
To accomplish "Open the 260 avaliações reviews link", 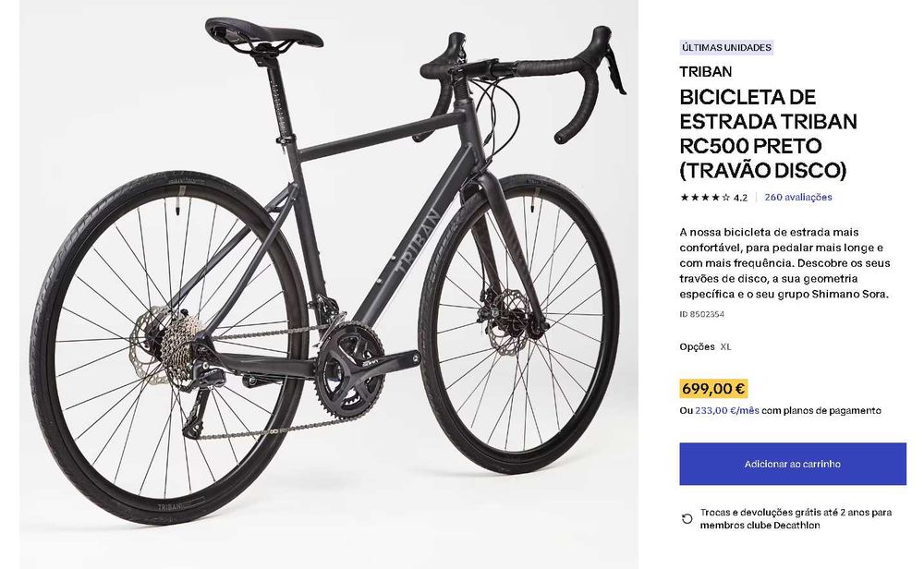I will (798, 197).
